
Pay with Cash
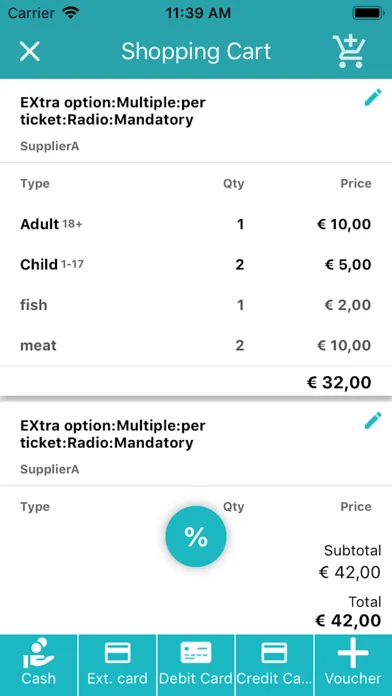tap(39, 665)
